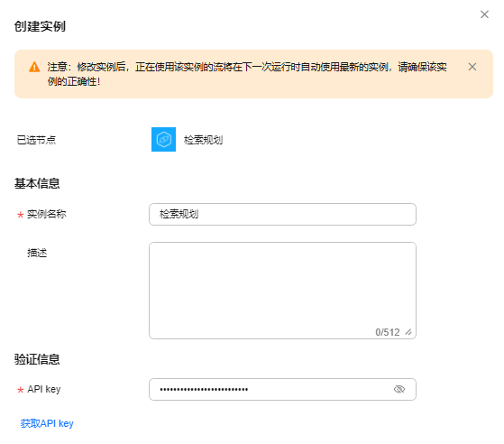
Task: Click the 检索规划 node name text
Action: (x=203, y=140)
